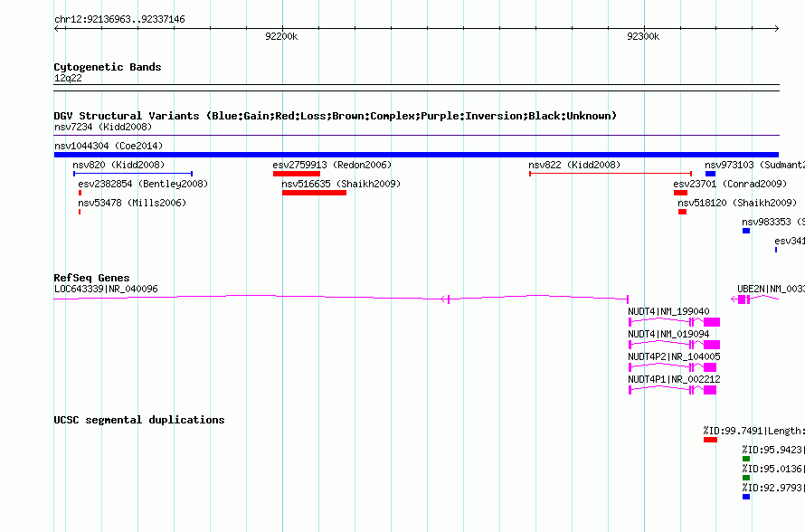Image resolution: width=805 pixels, height=532 pixels.
Task: Select the NUDT4|NM_199040 label
Action: tap(669, 312)
